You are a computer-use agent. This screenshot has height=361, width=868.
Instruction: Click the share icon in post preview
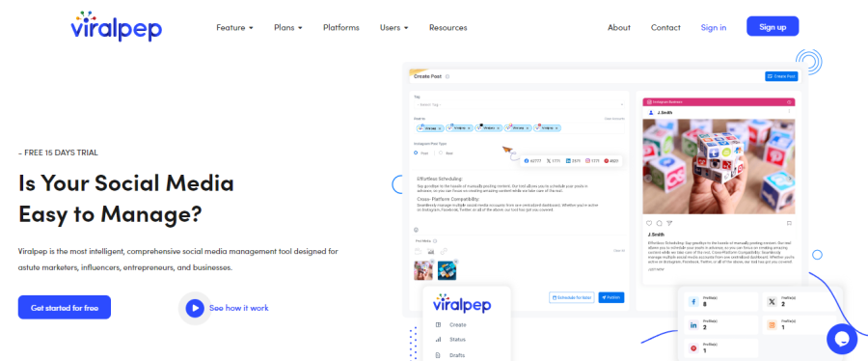[669, 223]
